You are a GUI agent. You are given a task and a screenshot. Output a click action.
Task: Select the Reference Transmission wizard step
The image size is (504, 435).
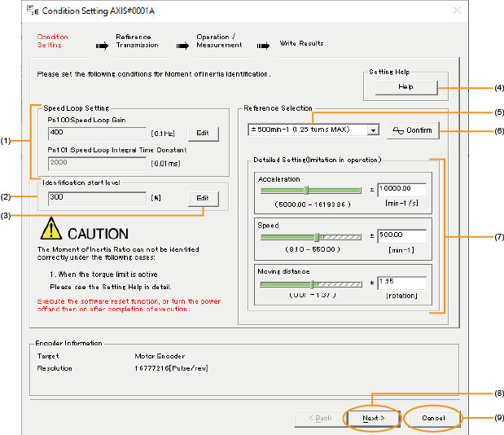tap(137, 41)
